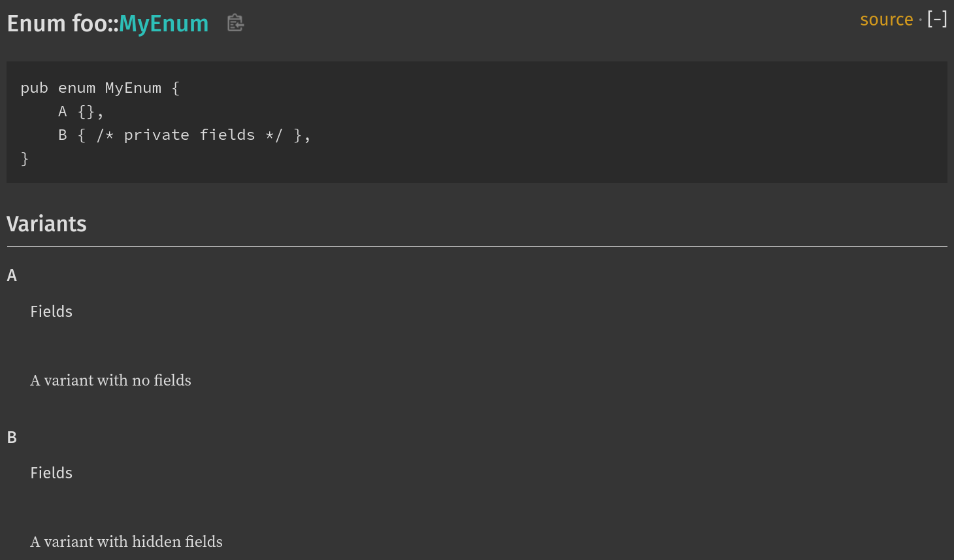This screenshot has height=560, width=954.
Task: Click the closing brace of the enum declaration
Action: click(25, 159)
